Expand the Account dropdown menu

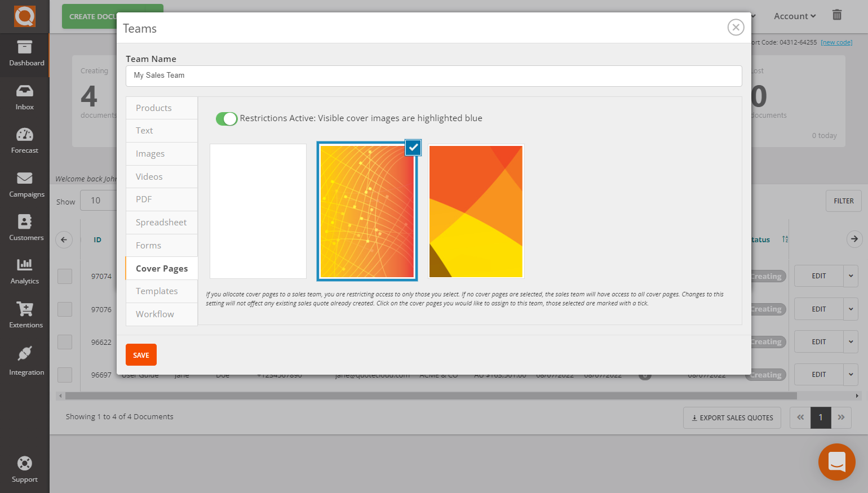pyautogui.click(x=794, y=16)
